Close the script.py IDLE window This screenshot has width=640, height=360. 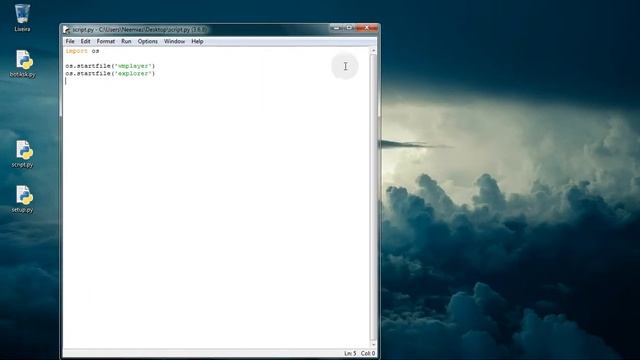click(367, 28)
